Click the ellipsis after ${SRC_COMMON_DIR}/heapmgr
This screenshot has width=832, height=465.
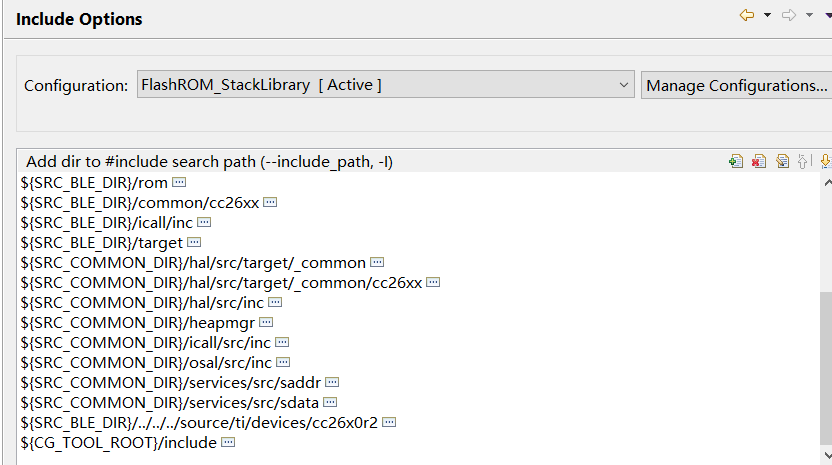point(266,322)
